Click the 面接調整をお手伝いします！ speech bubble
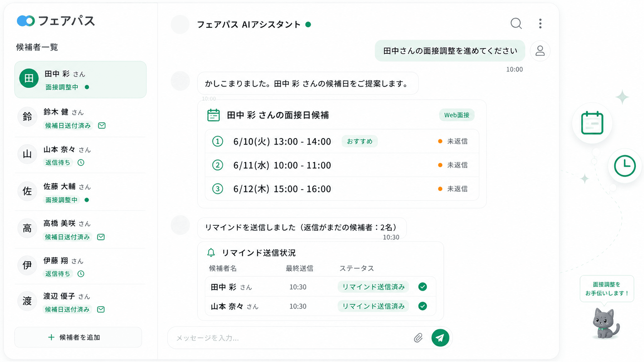The height and width of the screenshot is (362, 644). coord(607,289)
